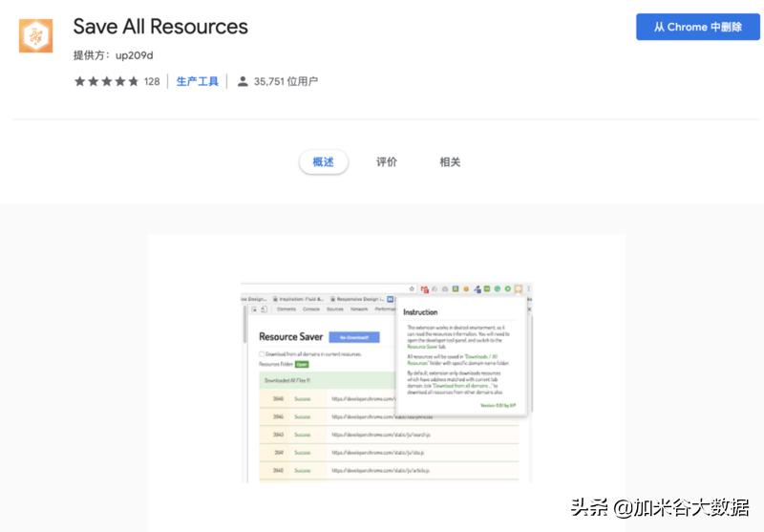The width and height of the screenshot is (764, 532).
Task: Click the user icon beside 35,751 位用户
Action: coord(243,81)
